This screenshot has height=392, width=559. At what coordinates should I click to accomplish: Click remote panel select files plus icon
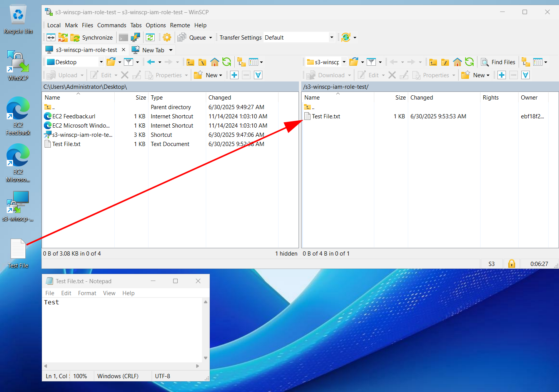point(502,75)
